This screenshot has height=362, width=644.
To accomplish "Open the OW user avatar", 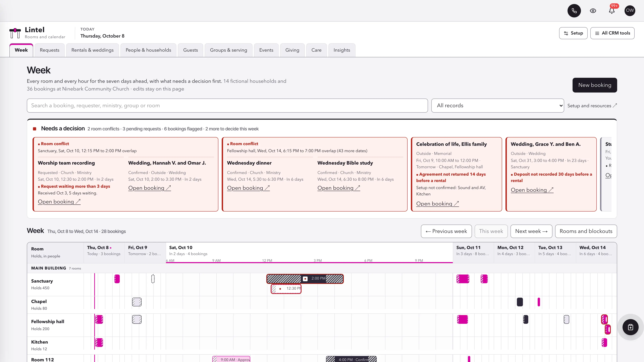I will 630,11.
